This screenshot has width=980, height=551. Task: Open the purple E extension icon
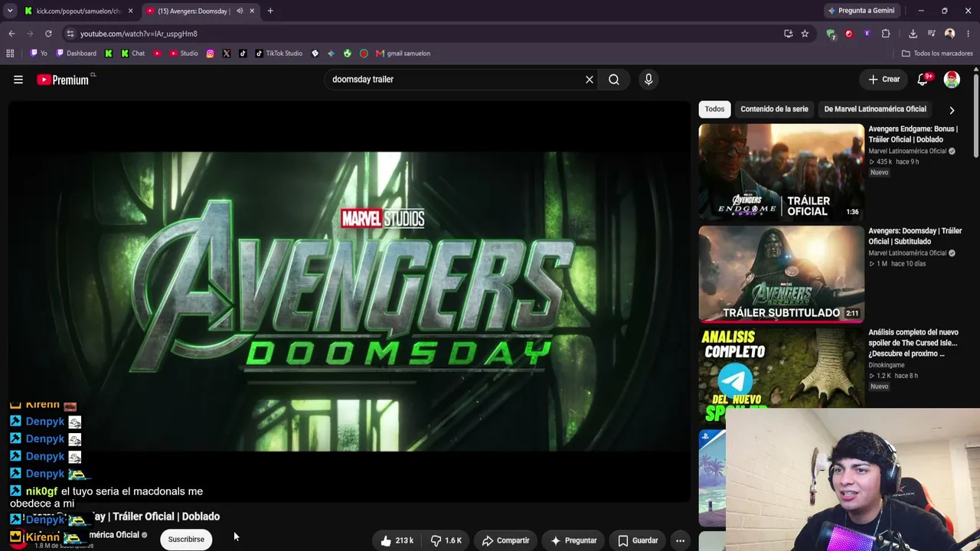867,34
